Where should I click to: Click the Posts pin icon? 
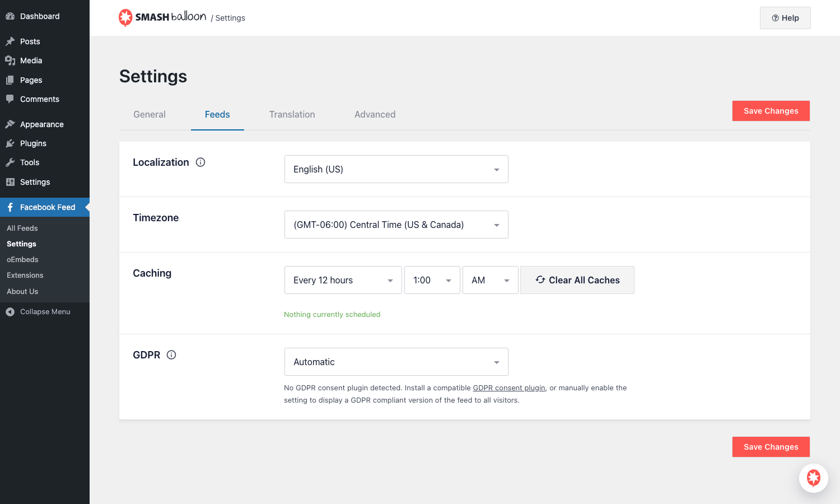(10, 41)
